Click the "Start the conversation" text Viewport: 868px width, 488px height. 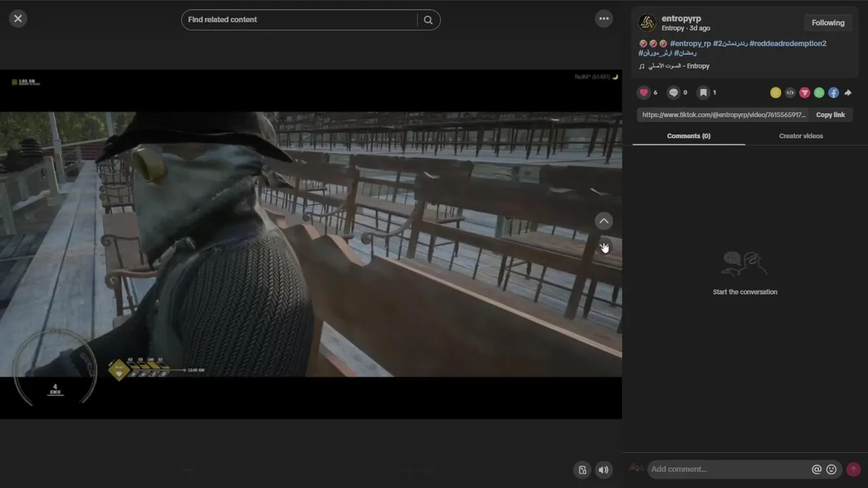(x=745, y=292)
